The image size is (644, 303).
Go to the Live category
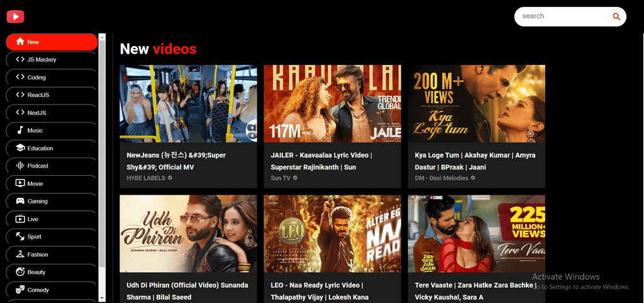(52, 219)
